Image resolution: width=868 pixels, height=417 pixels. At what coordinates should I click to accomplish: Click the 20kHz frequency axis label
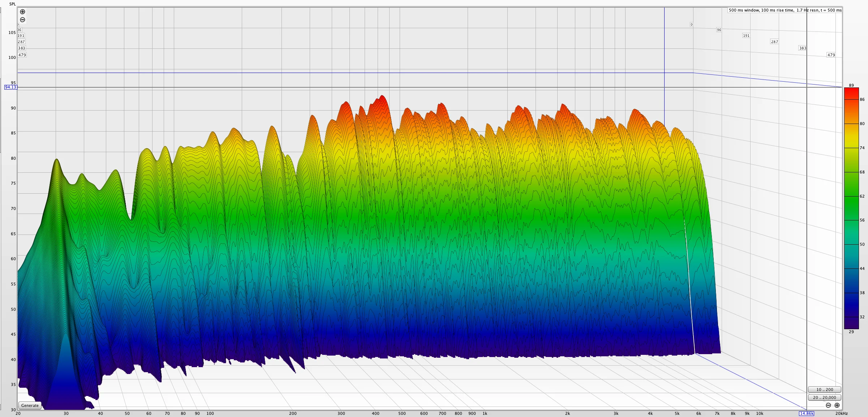coord(841,413)
